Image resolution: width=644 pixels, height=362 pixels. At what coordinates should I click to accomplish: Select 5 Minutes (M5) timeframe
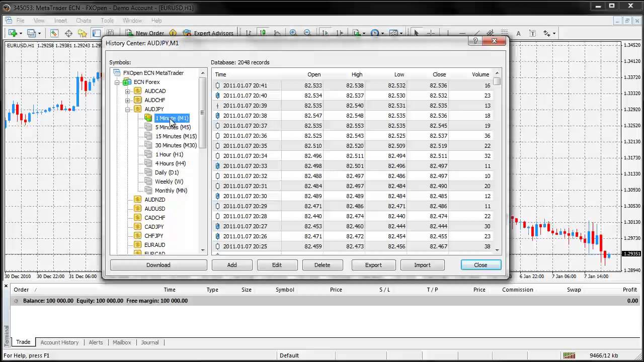tap(173, 127)
